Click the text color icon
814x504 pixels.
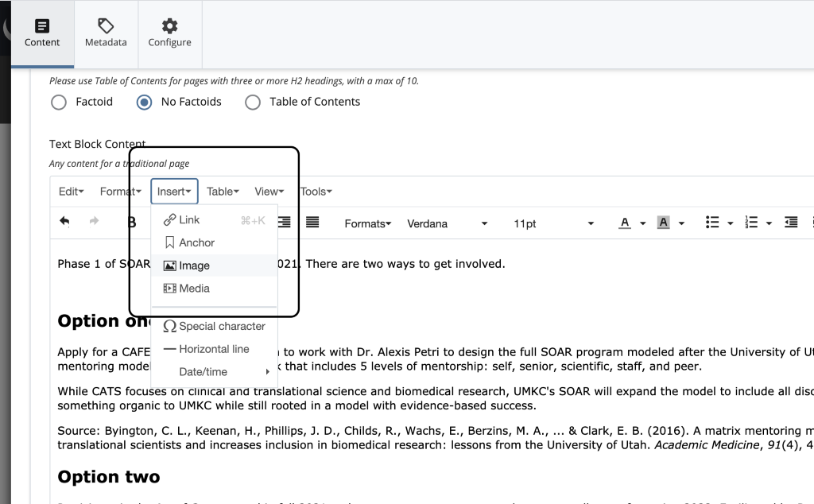pos(625,223)
